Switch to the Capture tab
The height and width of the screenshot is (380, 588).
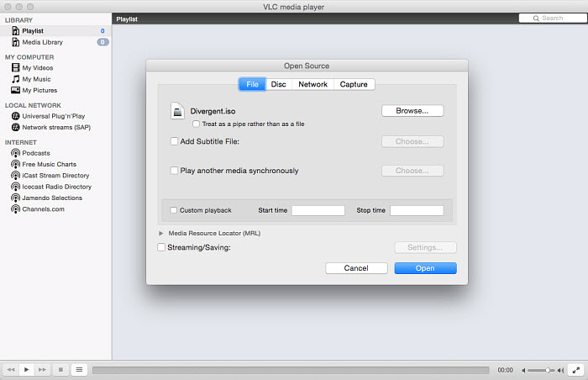(354, 84)
